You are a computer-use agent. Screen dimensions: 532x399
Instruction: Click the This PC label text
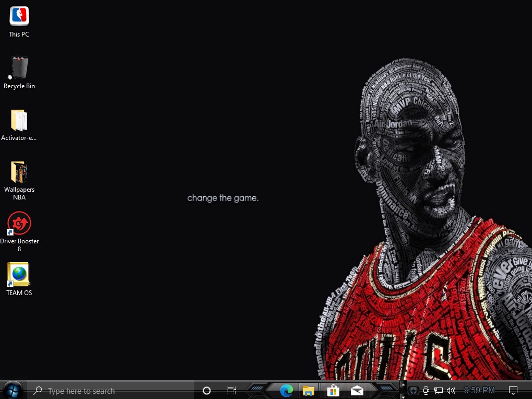point(19,34)
